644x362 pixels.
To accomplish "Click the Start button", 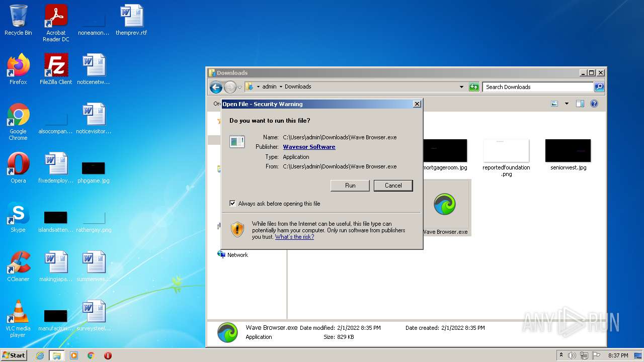I will pos(14,355).
